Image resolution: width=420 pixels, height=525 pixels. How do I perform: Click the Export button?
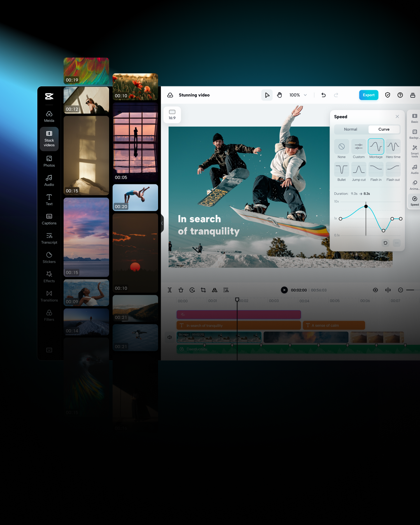pos(368,95)
